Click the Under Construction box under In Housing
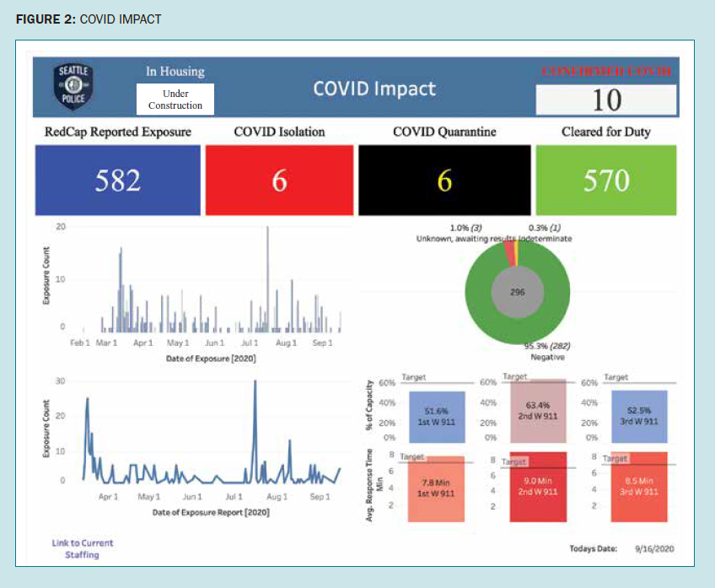The height and width of the screenshot is (588, 715). pyautogui.click(x=175, y=100)
